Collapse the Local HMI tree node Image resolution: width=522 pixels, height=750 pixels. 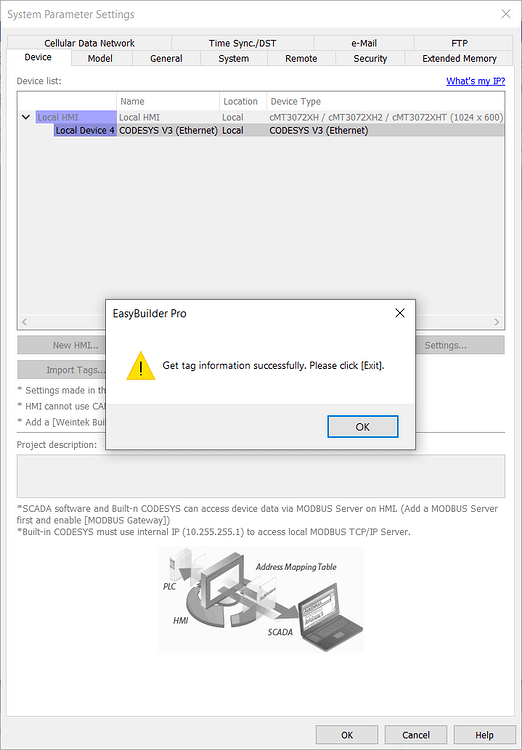click(x=26, y=117)
